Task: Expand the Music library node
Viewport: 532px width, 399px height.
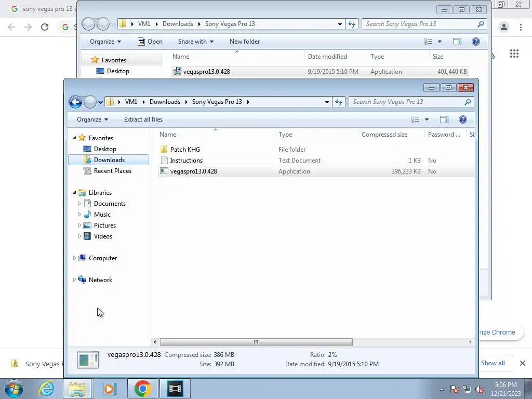Action: click(x=79, y=215)
